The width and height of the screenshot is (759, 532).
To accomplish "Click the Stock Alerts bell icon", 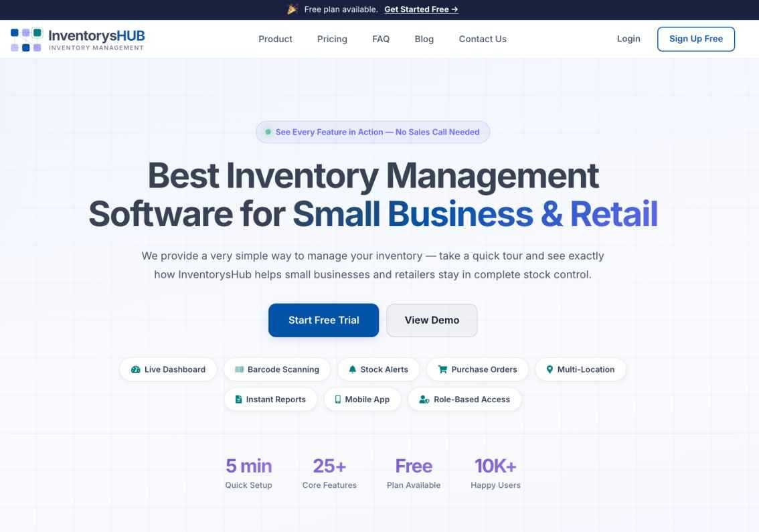I will (352, 369).
